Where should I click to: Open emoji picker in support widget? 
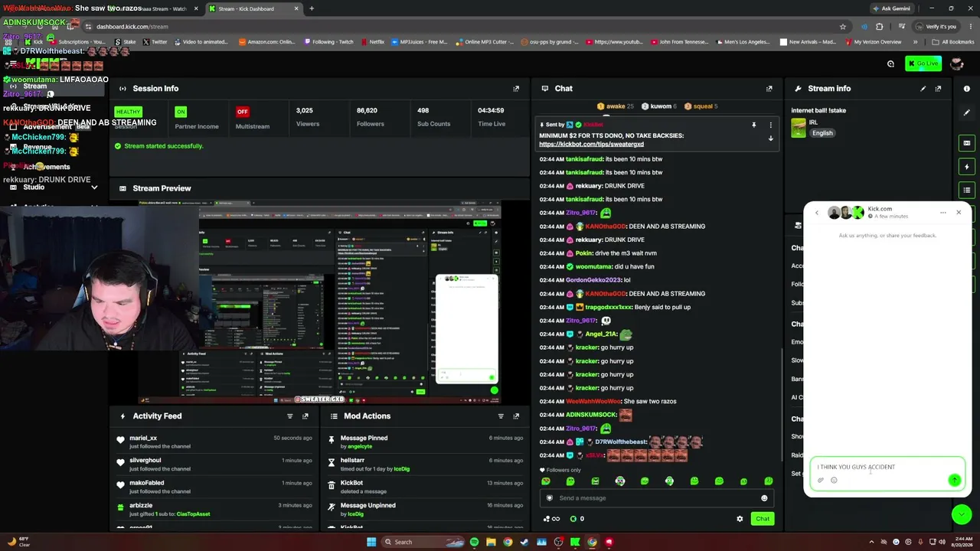pos(834,481)
